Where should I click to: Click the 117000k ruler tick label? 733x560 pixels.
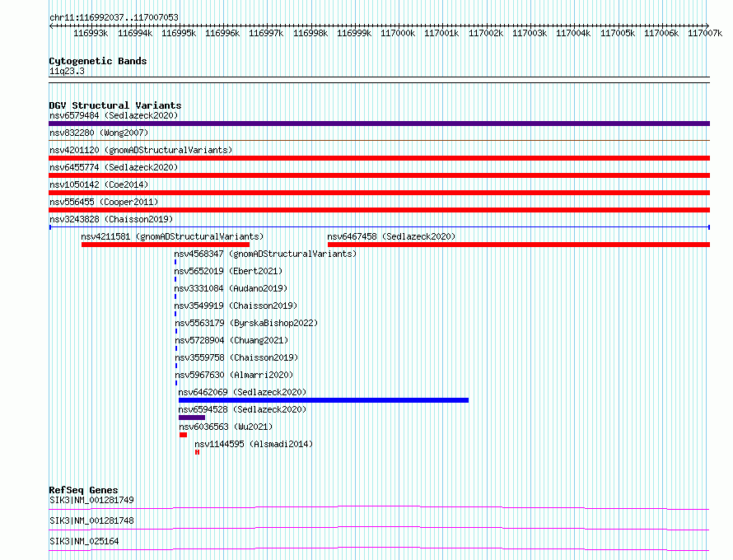[x=398, y=33]
